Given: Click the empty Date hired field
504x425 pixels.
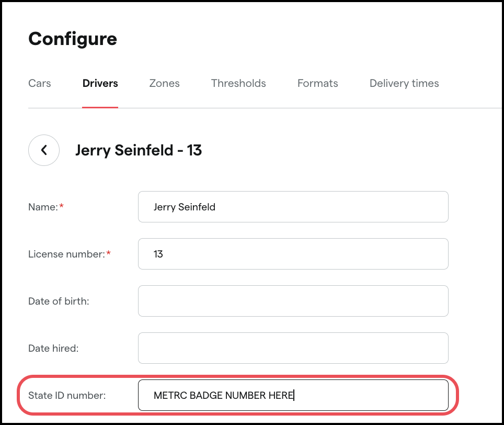Looking at the screenshot, I should (x=293, y=348).
